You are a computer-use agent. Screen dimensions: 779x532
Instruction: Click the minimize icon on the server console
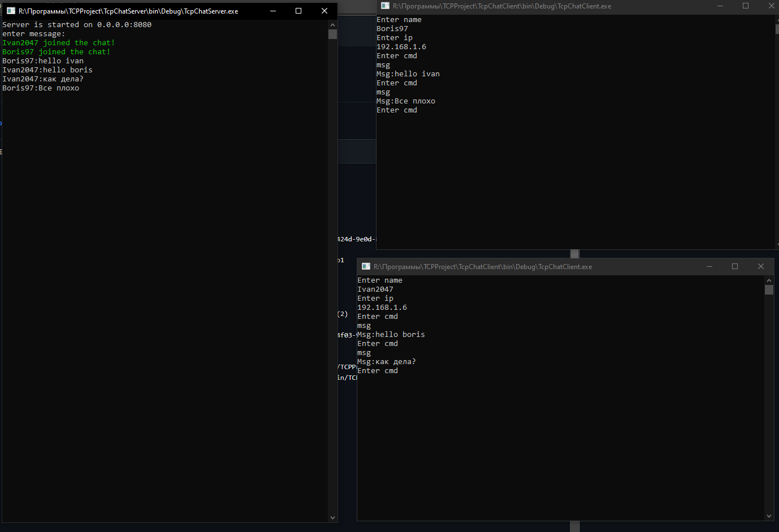[272, 10]
